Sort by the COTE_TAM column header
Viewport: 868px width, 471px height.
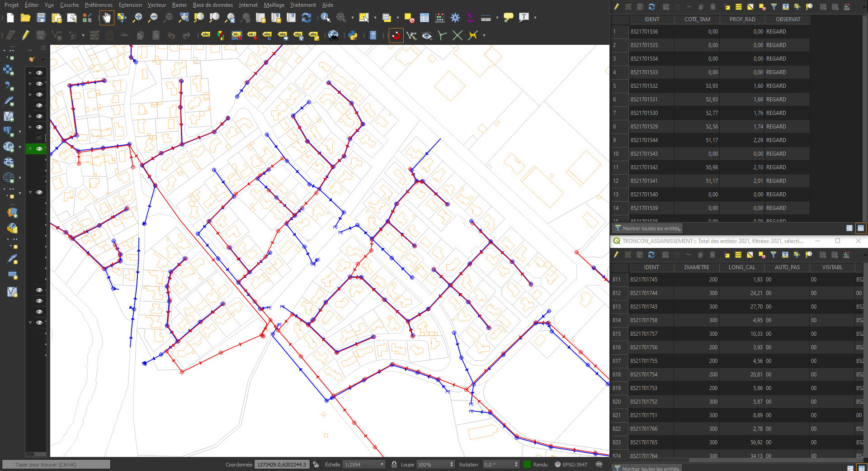click(x=697, y=19)
